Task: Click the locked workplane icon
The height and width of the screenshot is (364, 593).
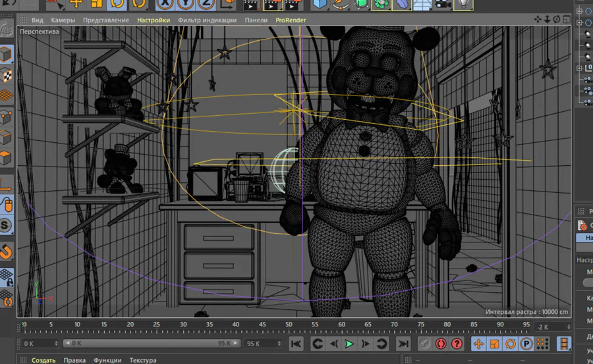Action: point(6,277)
